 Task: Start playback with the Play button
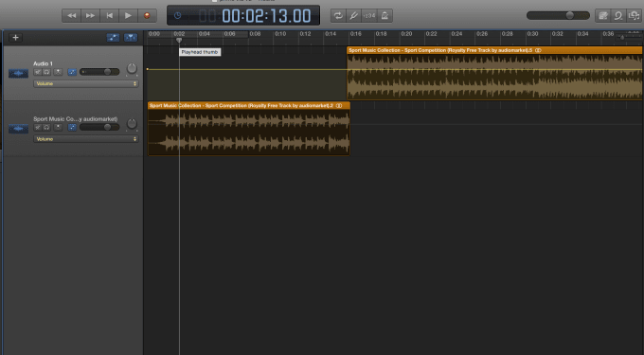(x=128, y=15)
